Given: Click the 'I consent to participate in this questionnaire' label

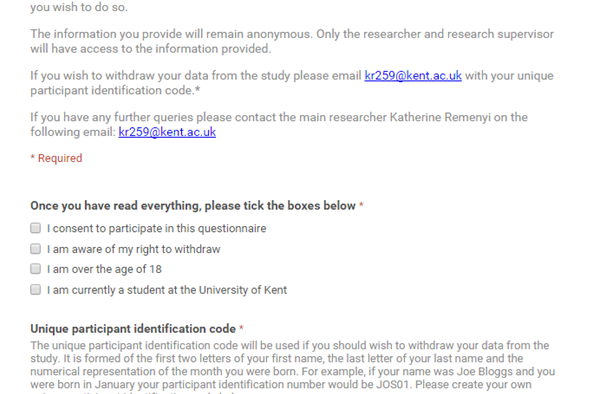Looking at the screenshot, I should [x=157, y=228].
